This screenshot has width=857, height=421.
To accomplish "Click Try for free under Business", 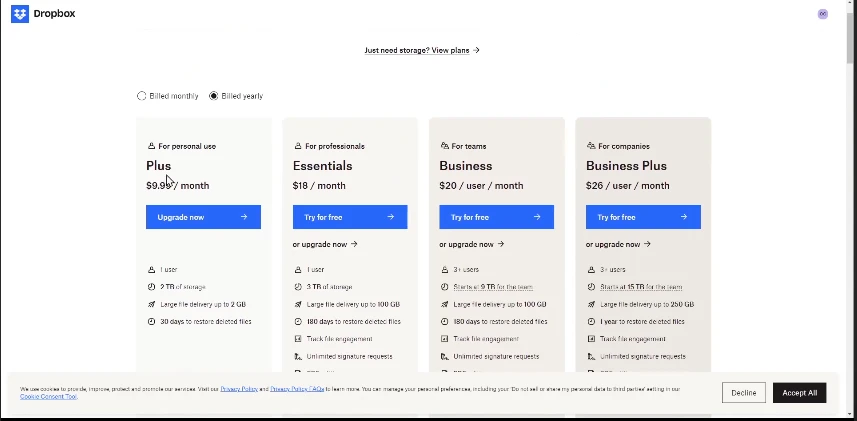I will point(496,217).
